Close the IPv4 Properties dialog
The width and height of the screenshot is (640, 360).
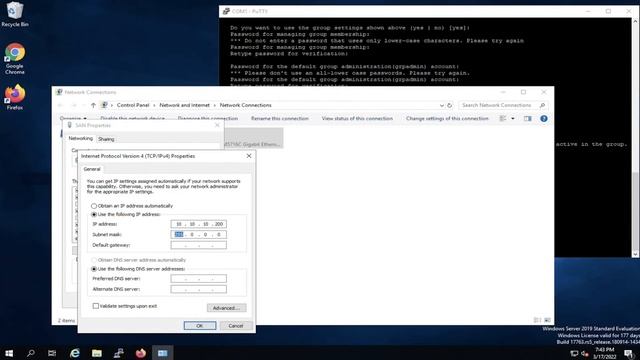click(x=249, y=156)
